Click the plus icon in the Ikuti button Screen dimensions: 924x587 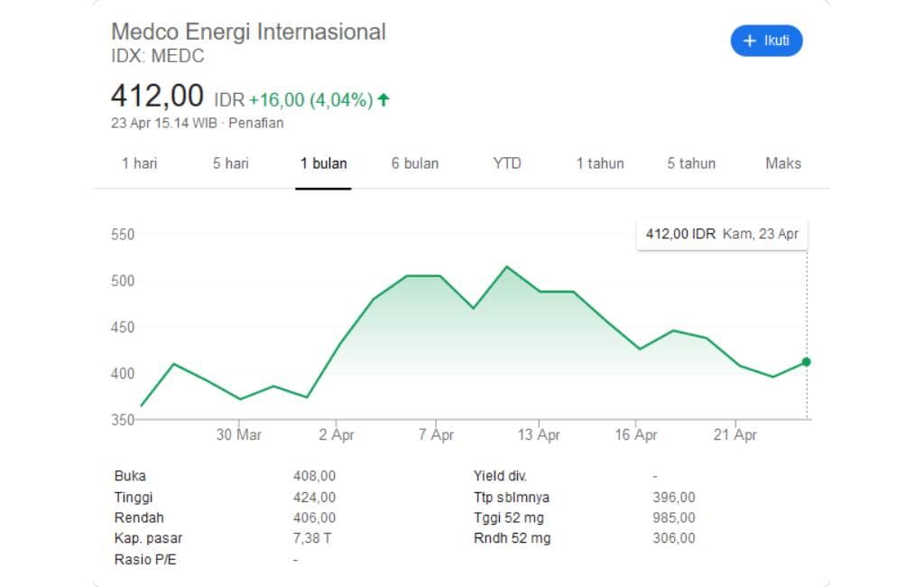(750, 41)
